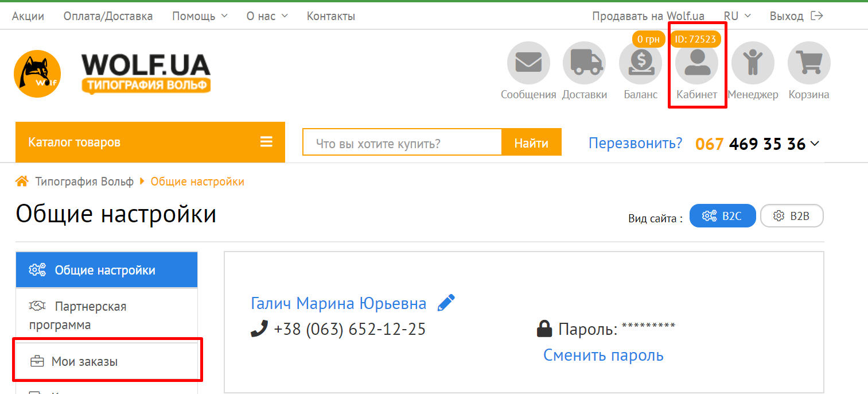Switch site view to B2B
Viewport: 868px width, 394px height.
coord(792,216)
